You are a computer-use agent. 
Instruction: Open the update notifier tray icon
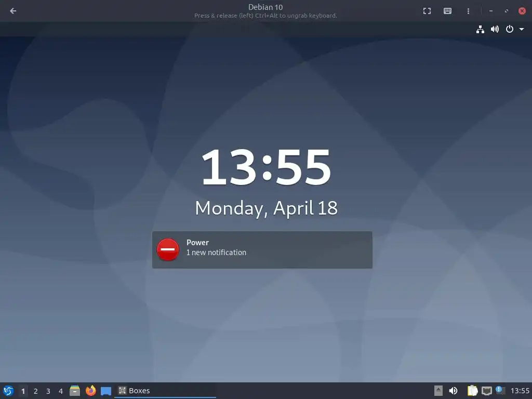pos(500,390)
